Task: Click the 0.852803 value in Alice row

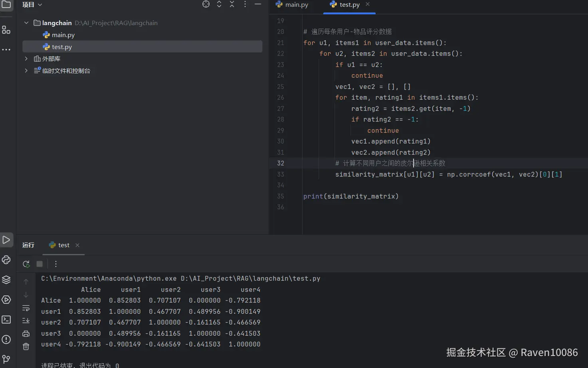Action: pos(125,300)
